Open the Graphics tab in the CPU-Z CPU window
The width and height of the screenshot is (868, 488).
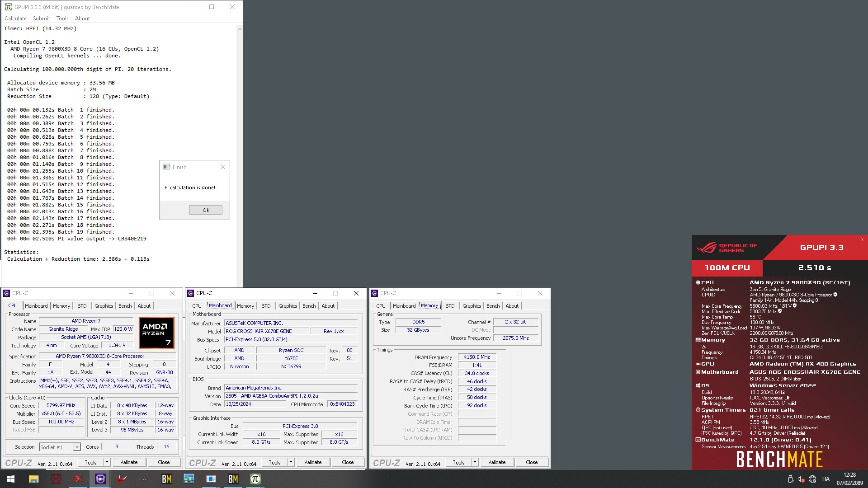[x=104, y=306]
